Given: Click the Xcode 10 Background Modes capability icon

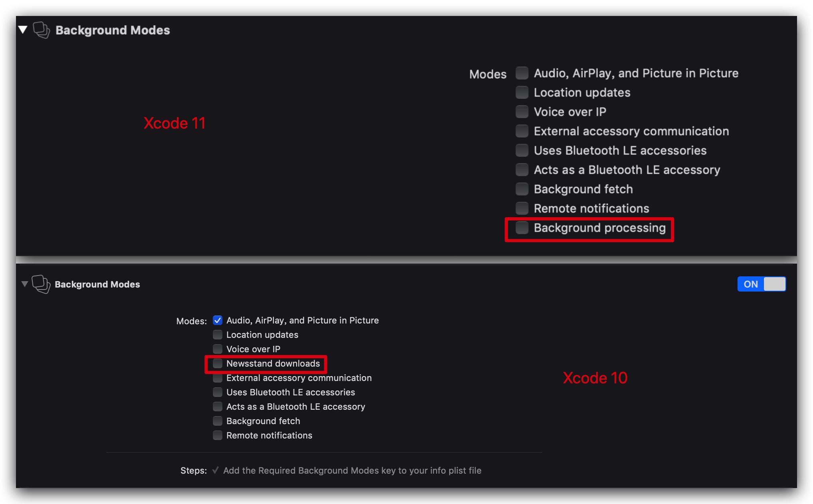Looking at the screenshot, I should click(41, 284).
